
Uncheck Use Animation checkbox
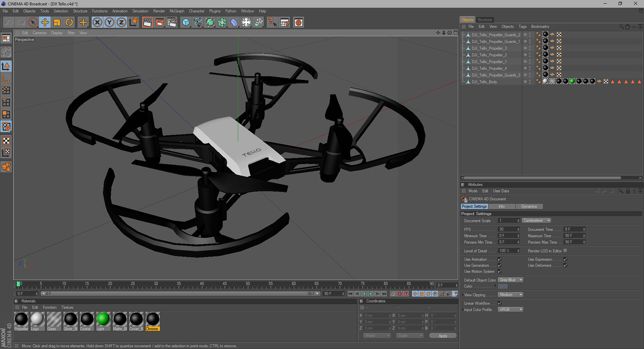500,259
